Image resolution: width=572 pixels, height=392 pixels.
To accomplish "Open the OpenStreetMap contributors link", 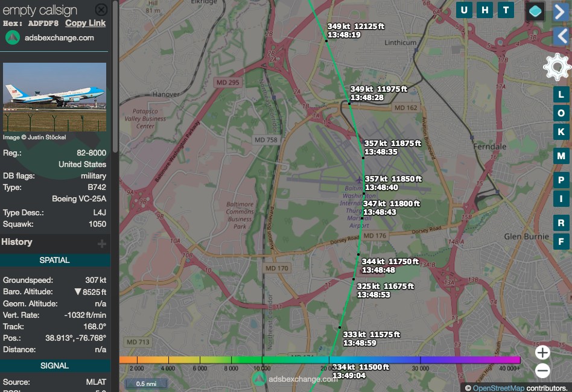I will coord(498,388).
